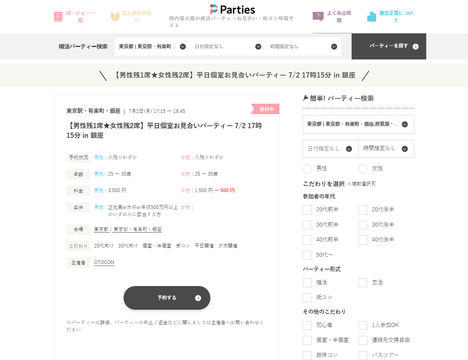Screen dimensions: 468x360
Task: Check the 婚活 party type checkbox
Action: pyautogui.click(x=307, y=283)
